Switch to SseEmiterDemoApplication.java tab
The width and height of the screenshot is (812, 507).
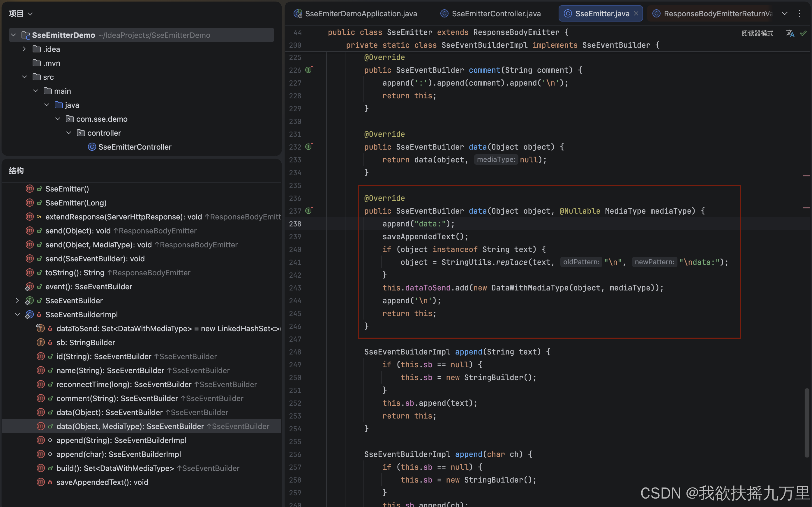(356, 13)
